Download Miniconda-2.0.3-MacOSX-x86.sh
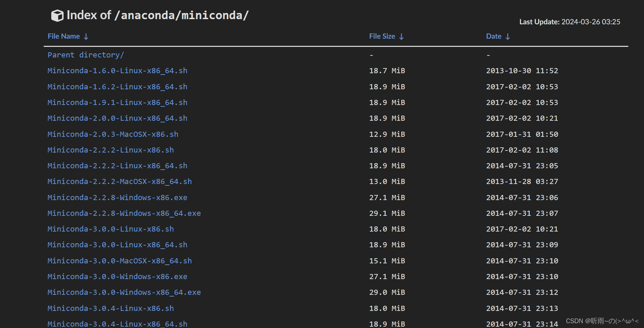This screenshot has width=644, height=328. (x=113, y=134)
